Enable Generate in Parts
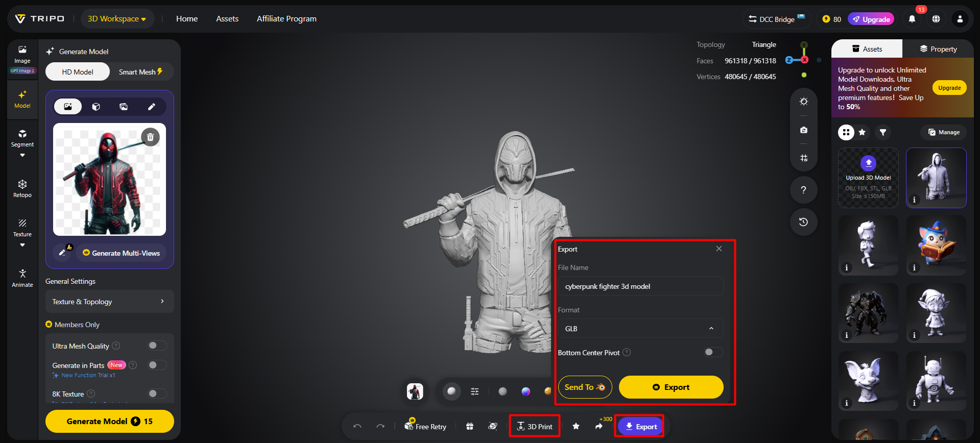Viewport: 980px width, 443px height. pyautogui.click(x=157, y=365)
